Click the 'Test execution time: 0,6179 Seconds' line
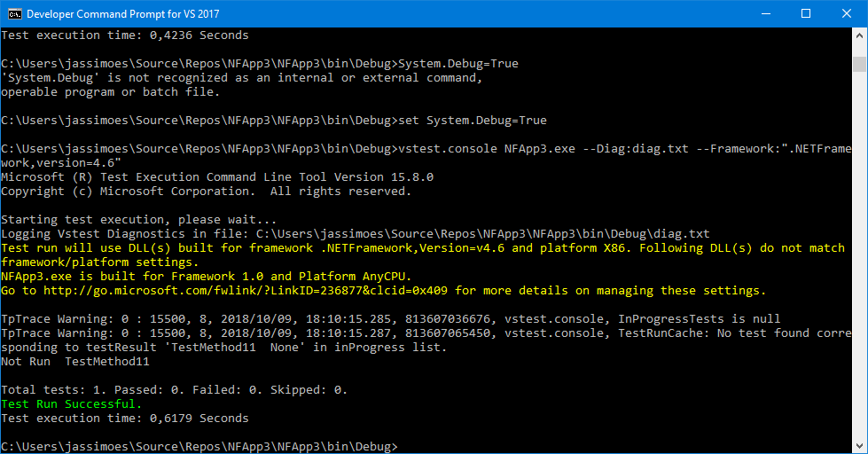This screenshot has width=868, height=454. [x=125, y=418]
